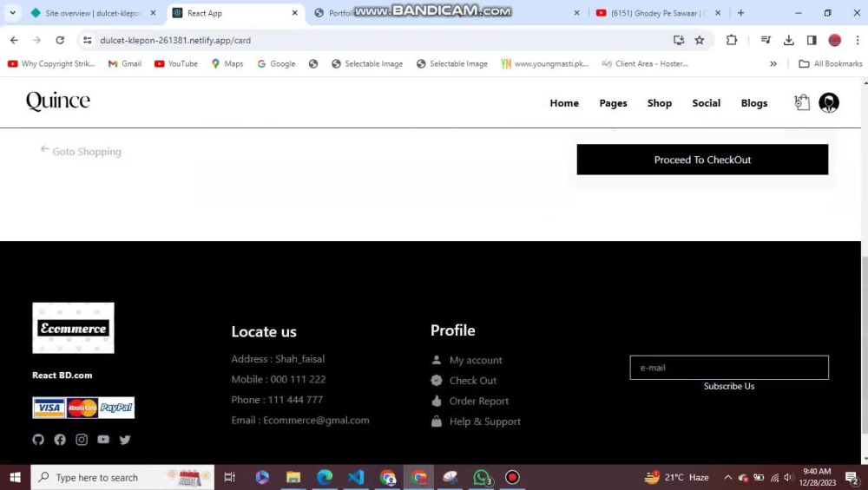Toggle the browser side panel
Screen dimensions: 868x490
point(811,40)
